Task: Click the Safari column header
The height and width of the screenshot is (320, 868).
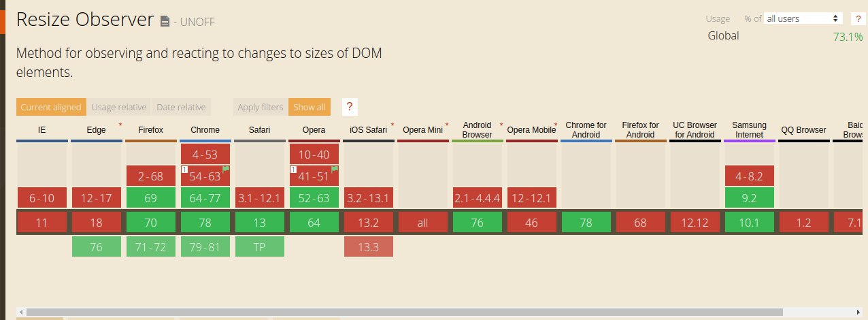Action: [x=260, y=130]
